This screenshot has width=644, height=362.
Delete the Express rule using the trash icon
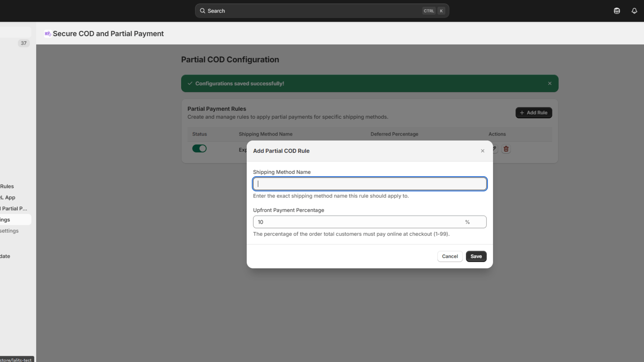506,149
